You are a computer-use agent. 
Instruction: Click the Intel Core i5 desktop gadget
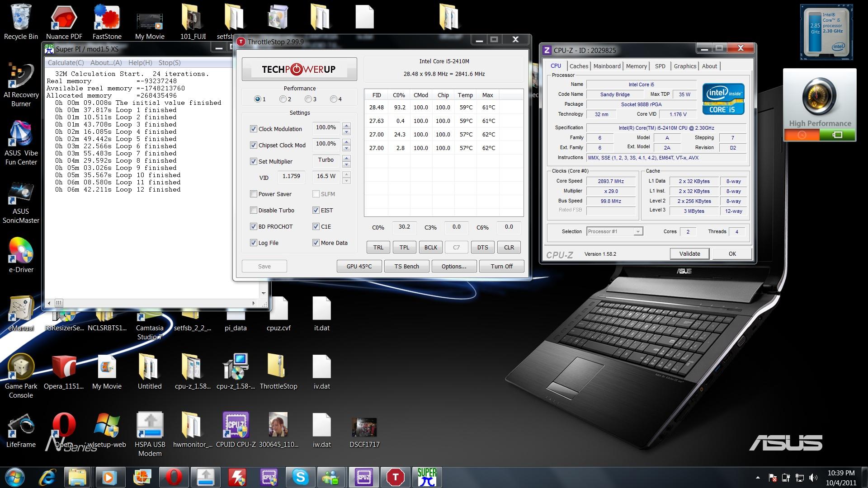pos(826,32)
